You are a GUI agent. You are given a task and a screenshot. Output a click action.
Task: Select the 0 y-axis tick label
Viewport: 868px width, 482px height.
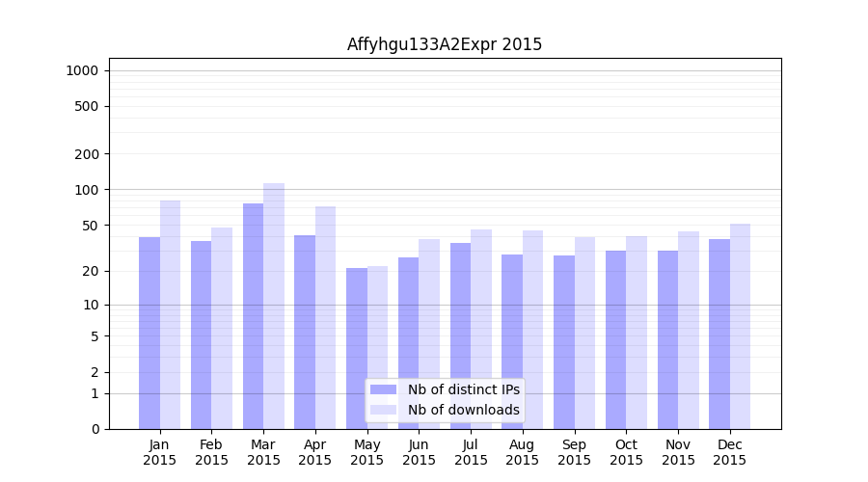[95, 429]
